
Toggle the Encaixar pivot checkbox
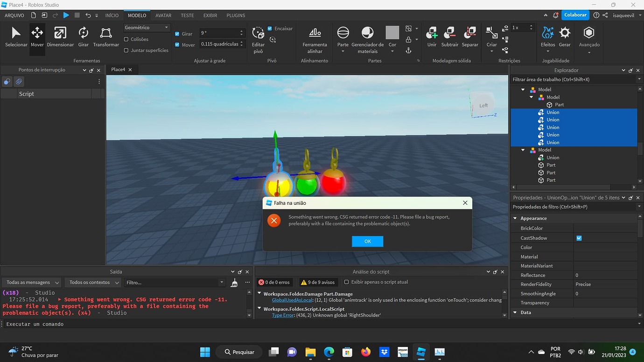[x=270, y=28]
